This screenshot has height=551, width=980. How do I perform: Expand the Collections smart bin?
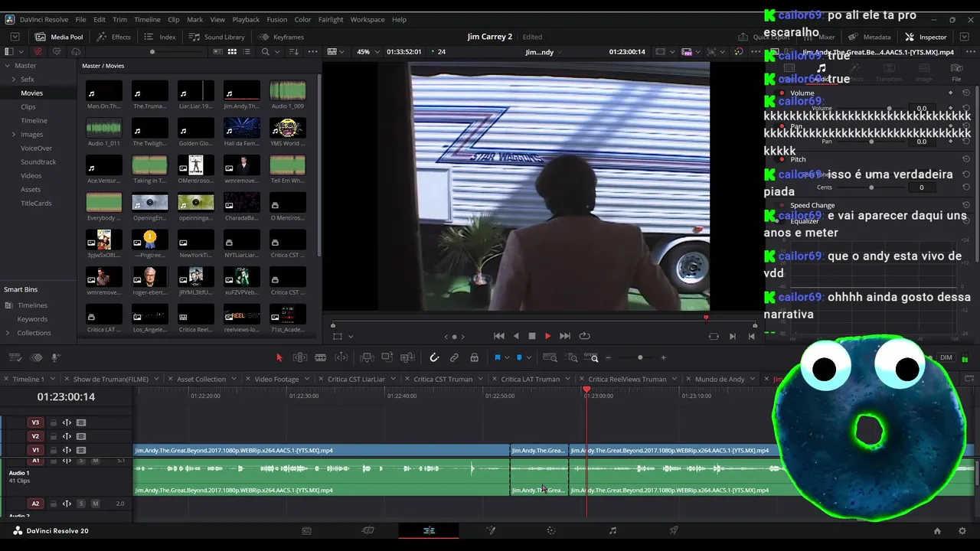click(8, 333)
